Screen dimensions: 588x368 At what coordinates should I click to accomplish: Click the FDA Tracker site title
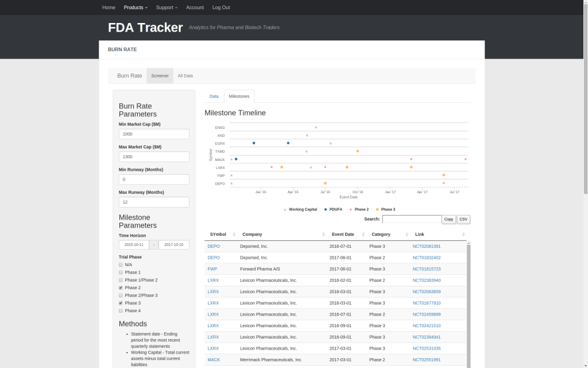[145, 28]
